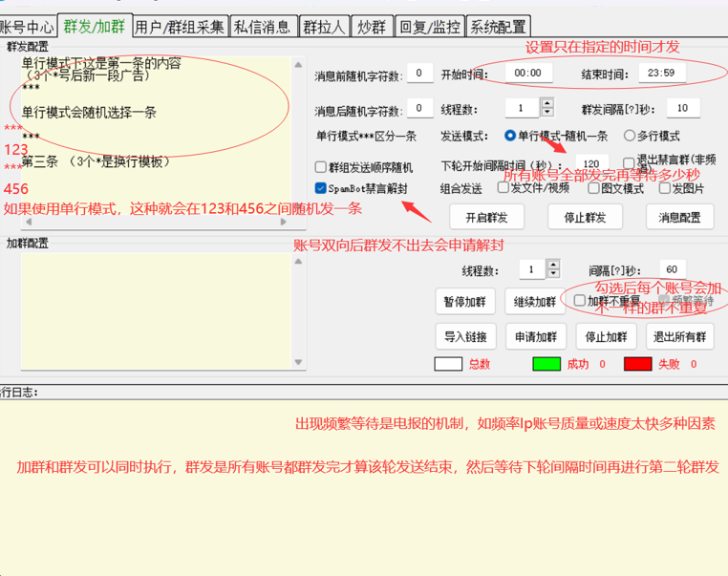Screen dimensions: 728x576
Task: Focus the 下轮开始间隔时间 input box
Action: pyautogui.click(x=591, y=164)
